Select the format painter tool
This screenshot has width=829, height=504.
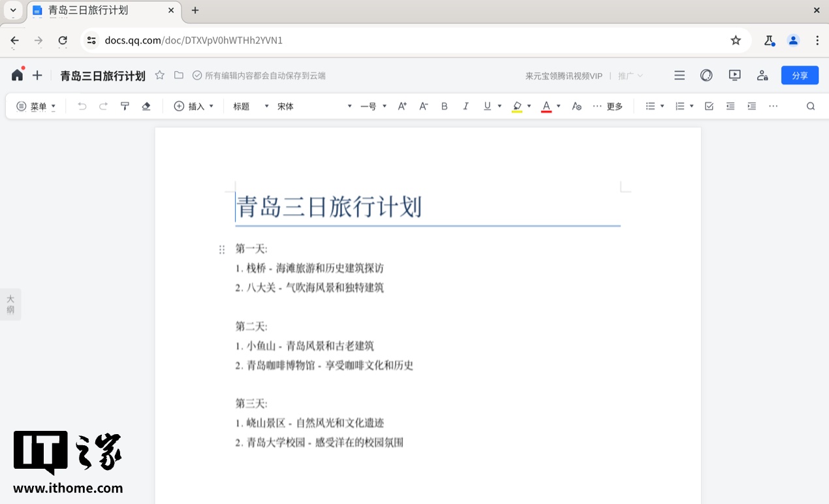[125, 106]
